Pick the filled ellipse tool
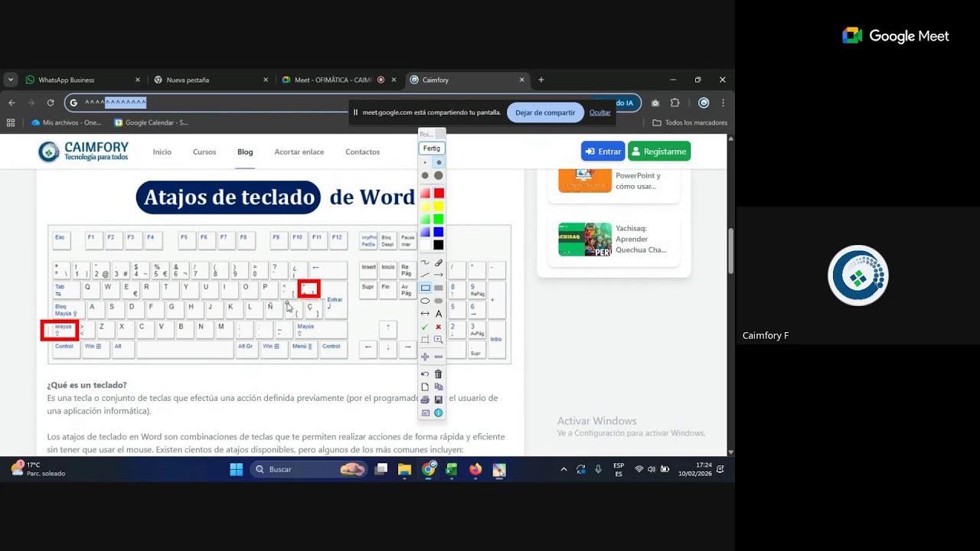Image resolution: width=980 pixels, height=551 pixels. (439, 301)
